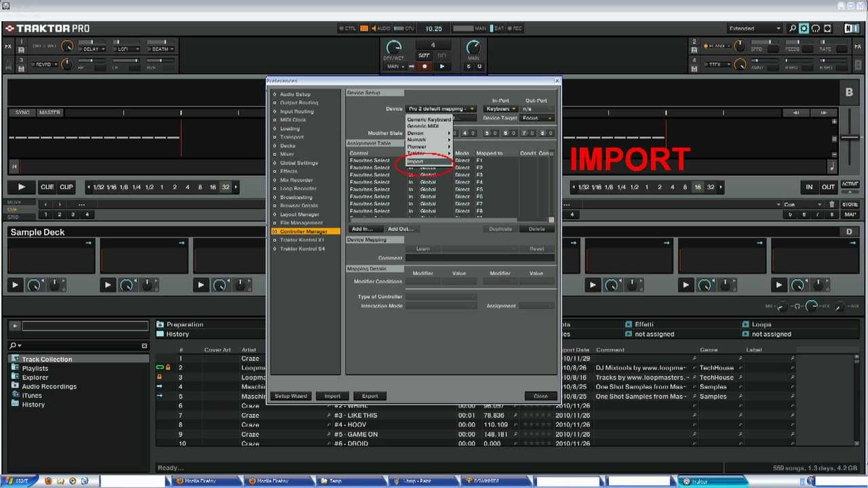This screenshot has width=868, height=488.
Task: Click the iTunes icon in browser tree
Action: click(x=15, y=395)
